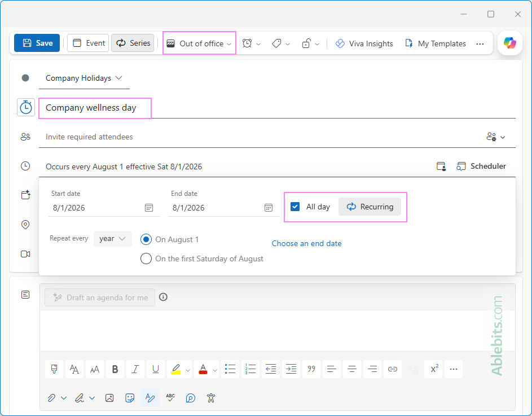532x416 pixels.
Task: Open the End date calendar picker
Action: pos(269,208)
